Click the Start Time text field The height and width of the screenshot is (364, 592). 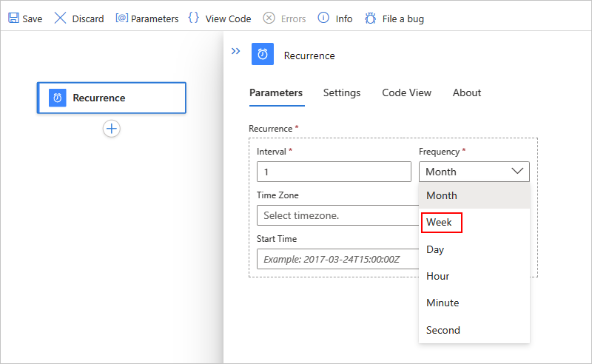337,259
